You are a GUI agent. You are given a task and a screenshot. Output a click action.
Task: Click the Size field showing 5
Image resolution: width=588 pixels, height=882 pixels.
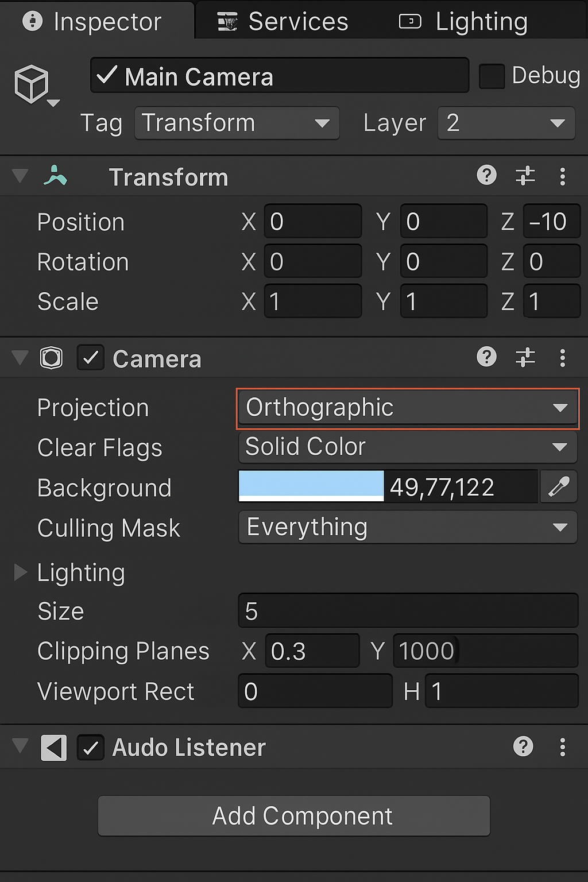pyautogui.click(x=408, y=610)
